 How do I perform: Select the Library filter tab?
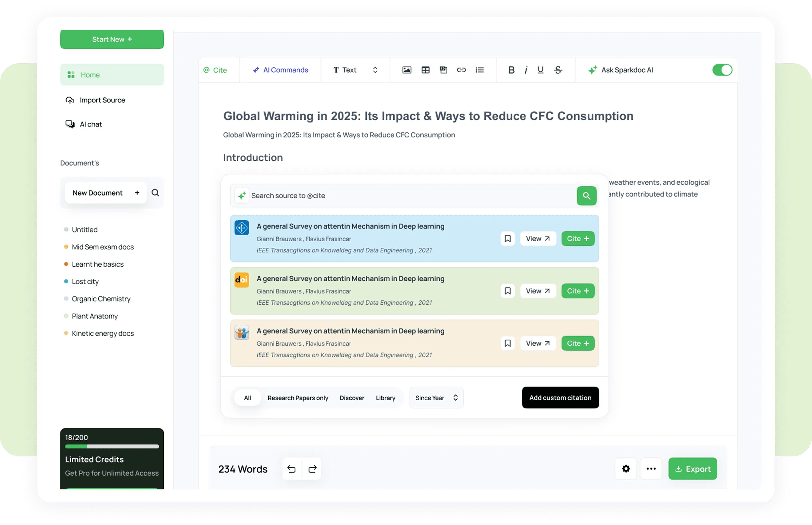click(385, 398)
